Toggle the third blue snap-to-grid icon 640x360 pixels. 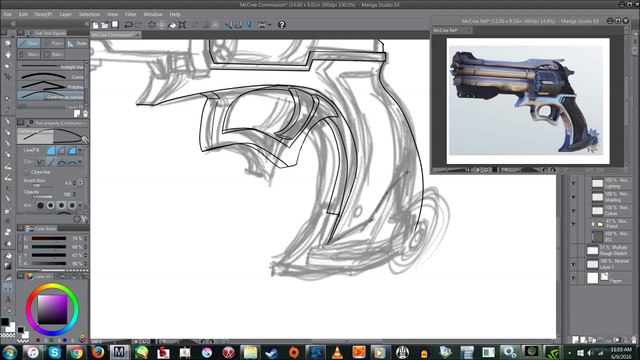tap(249, 25)
